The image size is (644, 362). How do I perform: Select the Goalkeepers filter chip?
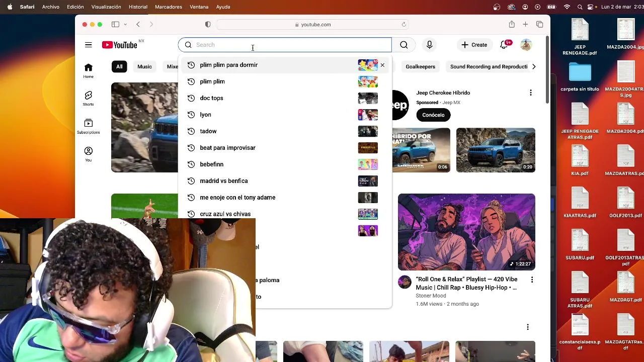click(420, 66)
